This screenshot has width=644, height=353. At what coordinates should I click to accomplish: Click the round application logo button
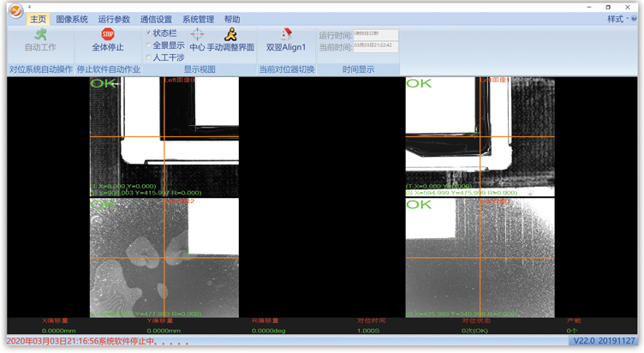[15, 10]
